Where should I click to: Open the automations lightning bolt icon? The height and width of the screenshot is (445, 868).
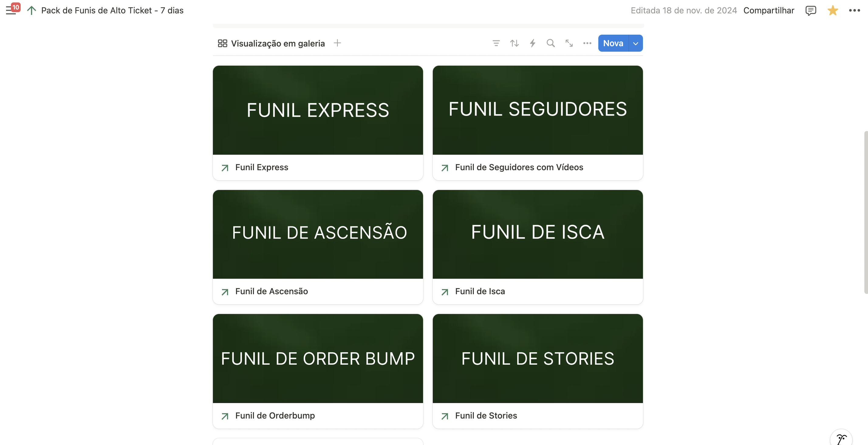[532, 43]
